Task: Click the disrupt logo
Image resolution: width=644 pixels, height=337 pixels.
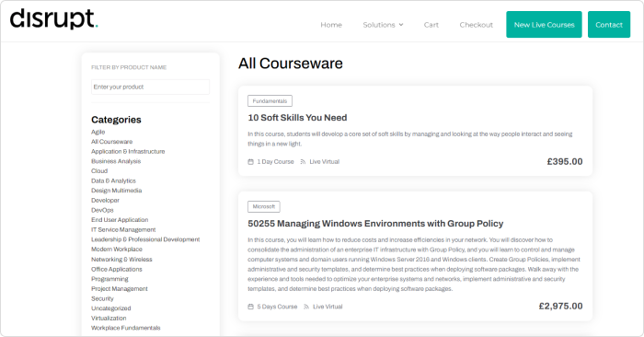Action: (53, 19)
